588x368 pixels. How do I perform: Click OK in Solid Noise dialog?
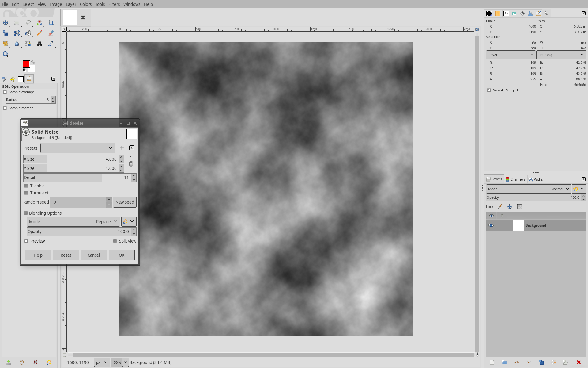[122, 255]
